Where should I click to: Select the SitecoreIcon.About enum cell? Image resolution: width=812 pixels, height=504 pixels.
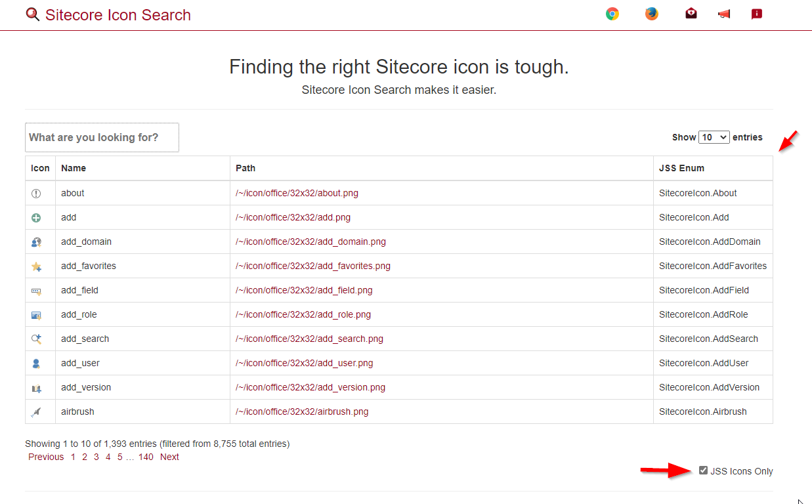[x=713, y=193]
